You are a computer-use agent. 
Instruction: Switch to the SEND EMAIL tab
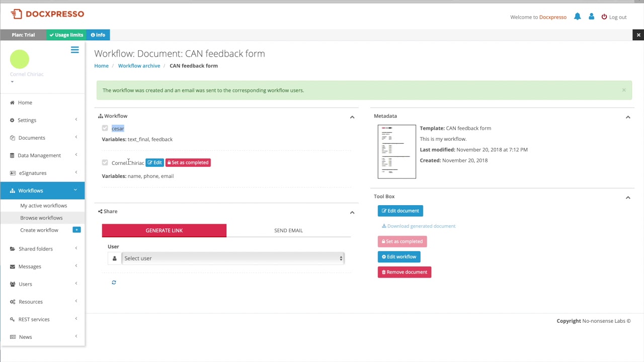click(288, 230)
